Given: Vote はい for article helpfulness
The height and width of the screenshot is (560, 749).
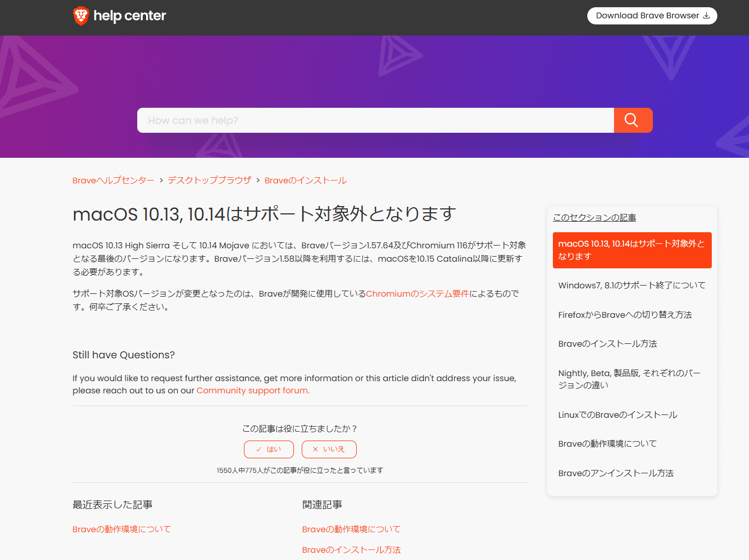Looking at the screenshot, I should point(269,449).
